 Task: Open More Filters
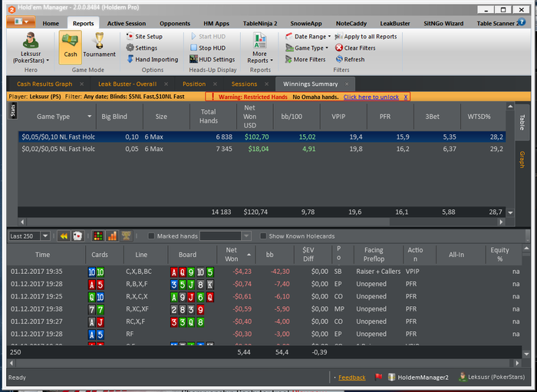305,59
